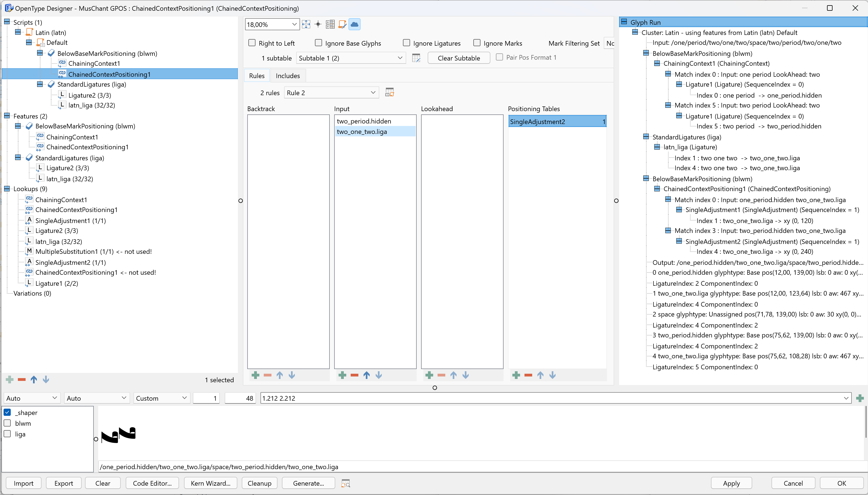This screenshot has width=868, height=495.
Task: Uncheck the _shaper feature
Action: point(7,413)
